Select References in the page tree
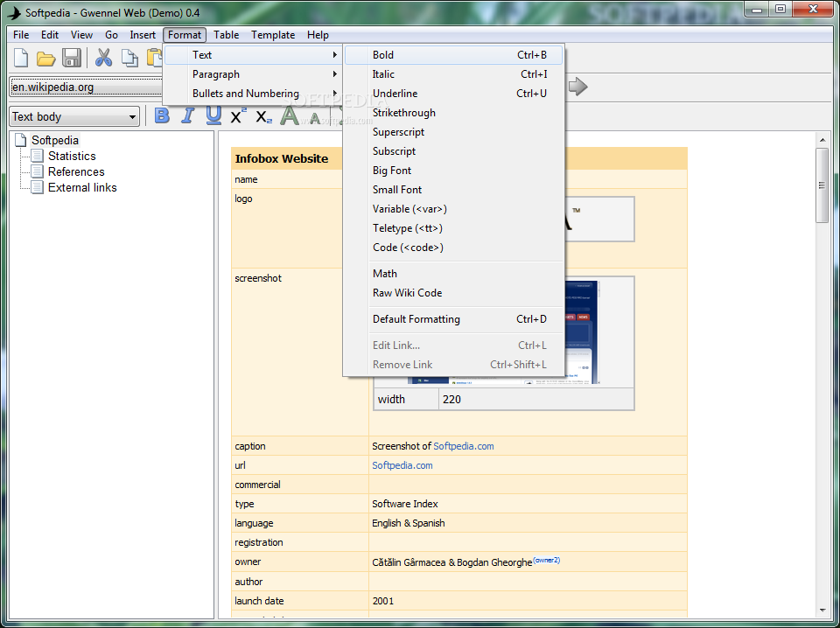The image size is (840, 628). pos(76,171)
